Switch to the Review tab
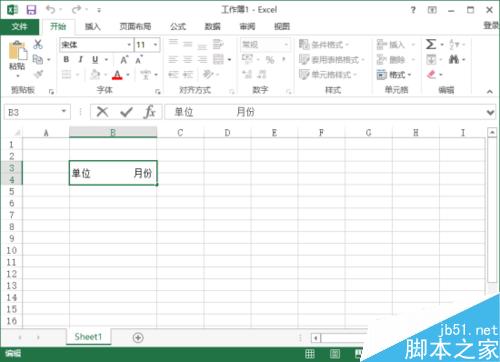 click(247, 27)
